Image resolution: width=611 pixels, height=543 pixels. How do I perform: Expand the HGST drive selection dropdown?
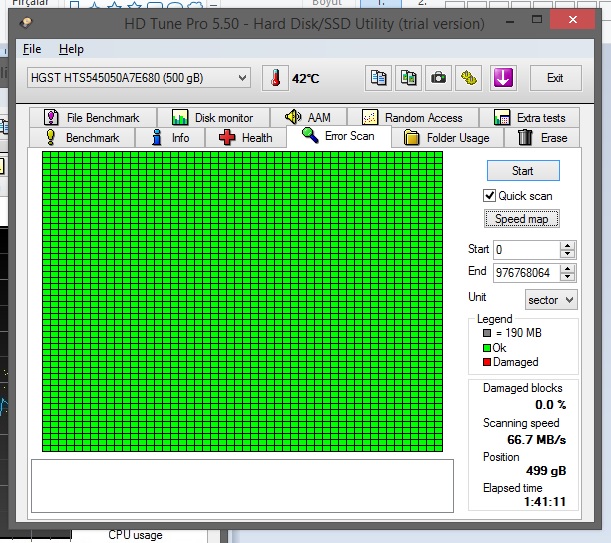(139, 78)
